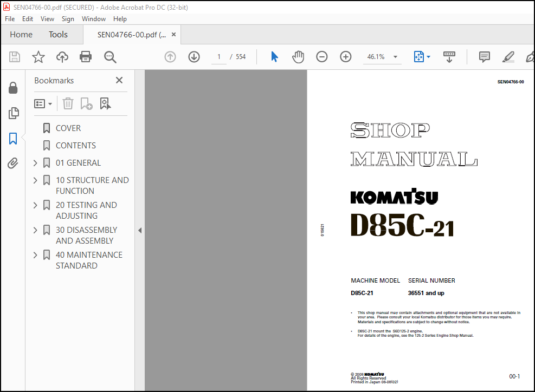Open the Sign menu
Image resolution: width=535 pixels, height=392 pixels.
point(68,19)
